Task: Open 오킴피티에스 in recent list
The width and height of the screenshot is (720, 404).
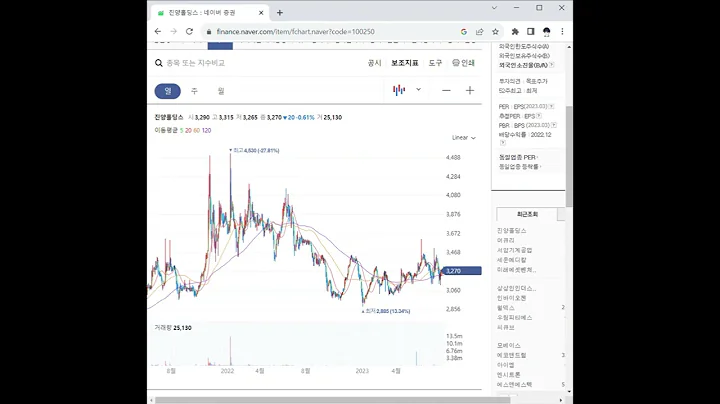Action: tap(514, 317)
